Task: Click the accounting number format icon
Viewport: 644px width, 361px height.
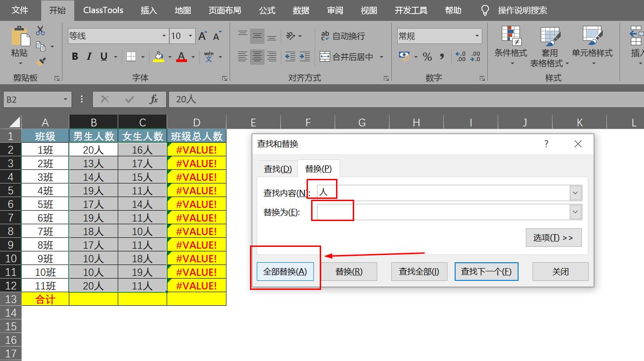Action: (x=404, y=56)
